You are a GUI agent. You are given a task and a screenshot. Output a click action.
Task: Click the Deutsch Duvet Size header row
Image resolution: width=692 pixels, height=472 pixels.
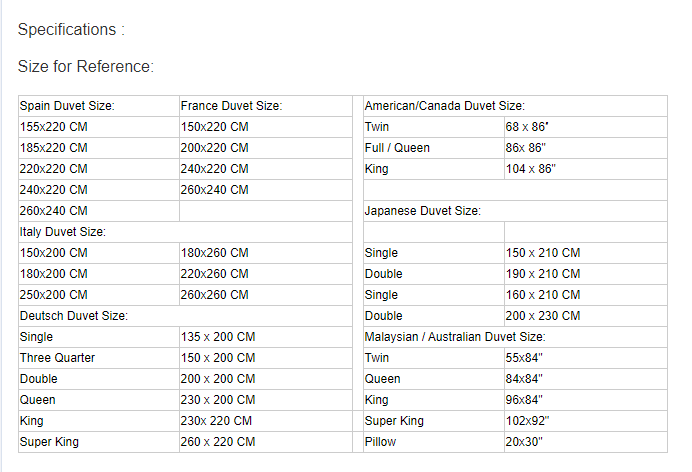click(x=73, y=316)
